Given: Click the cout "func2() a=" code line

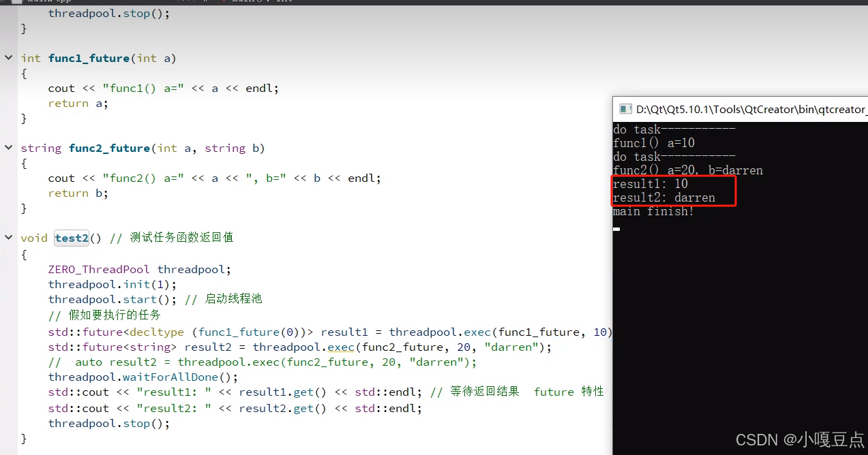Looking at the screenshot, I should click(x=214, y=178).
